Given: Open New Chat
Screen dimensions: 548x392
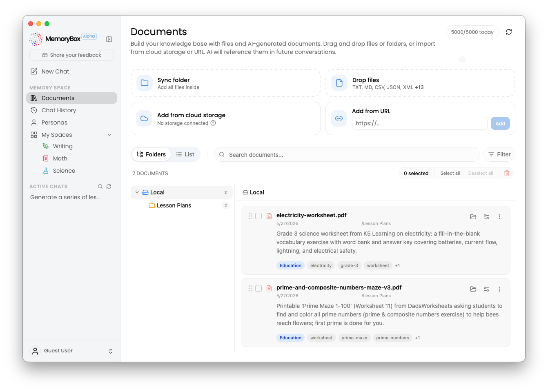Looking at the screenshot, I should [x=56, y=71].
